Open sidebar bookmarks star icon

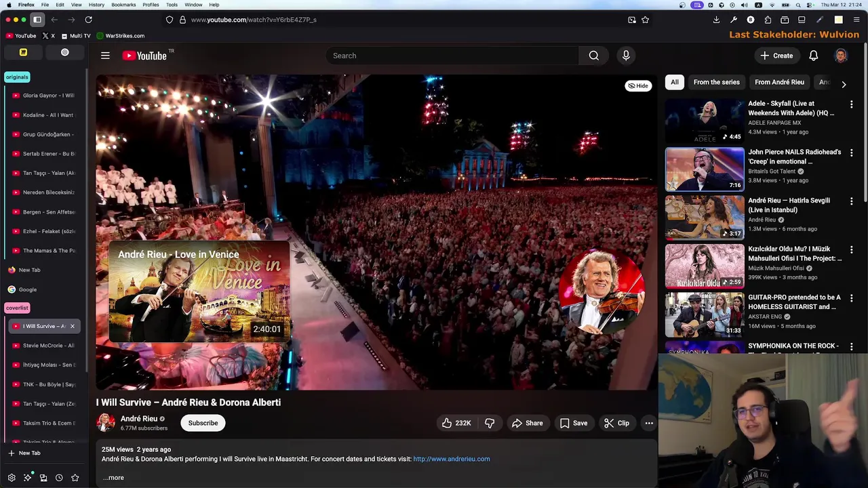click(x=75, y=478)
